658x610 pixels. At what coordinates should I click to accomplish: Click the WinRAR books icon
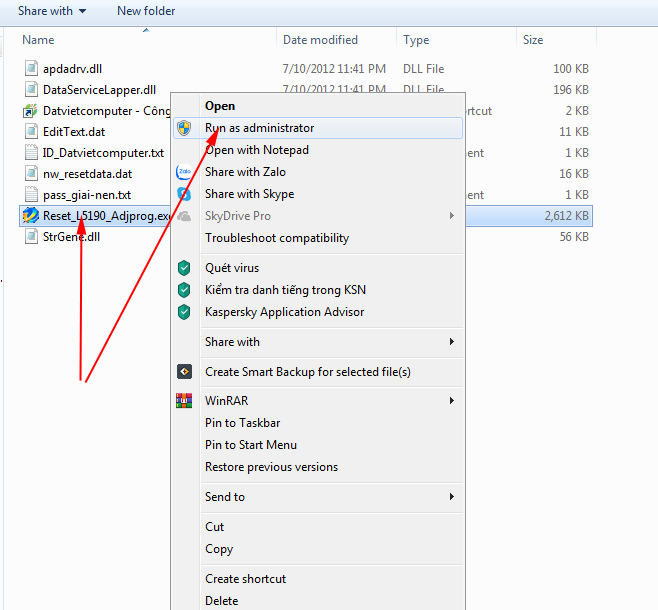coord(184,401)
